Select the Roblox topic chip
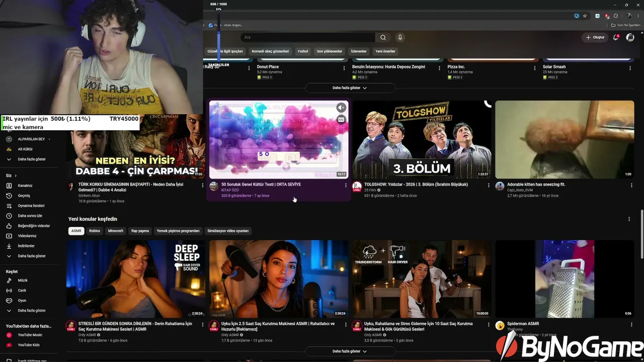 point(95,231)
